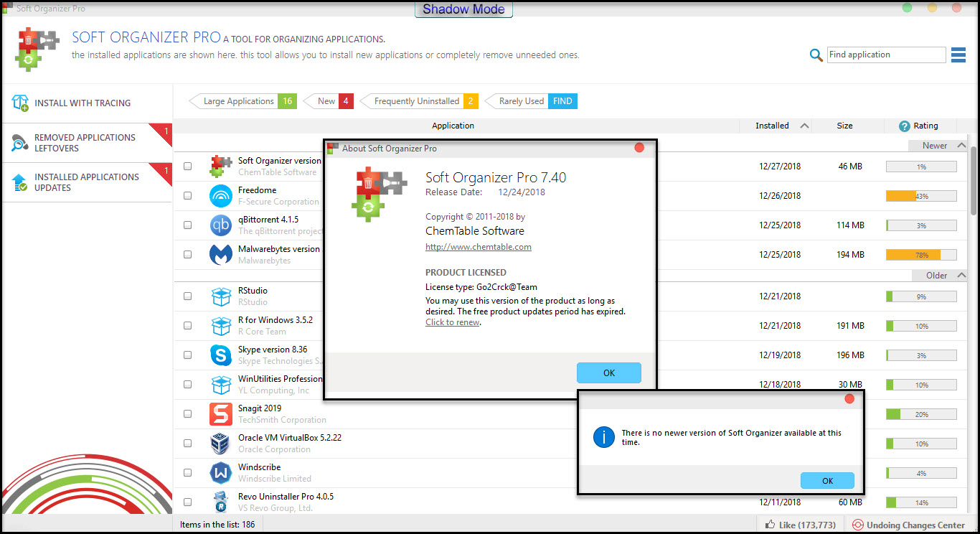The height and width of the screenshot is (534, 980).
Task: Open Install with Tracing section
Action: click(87, 103)
